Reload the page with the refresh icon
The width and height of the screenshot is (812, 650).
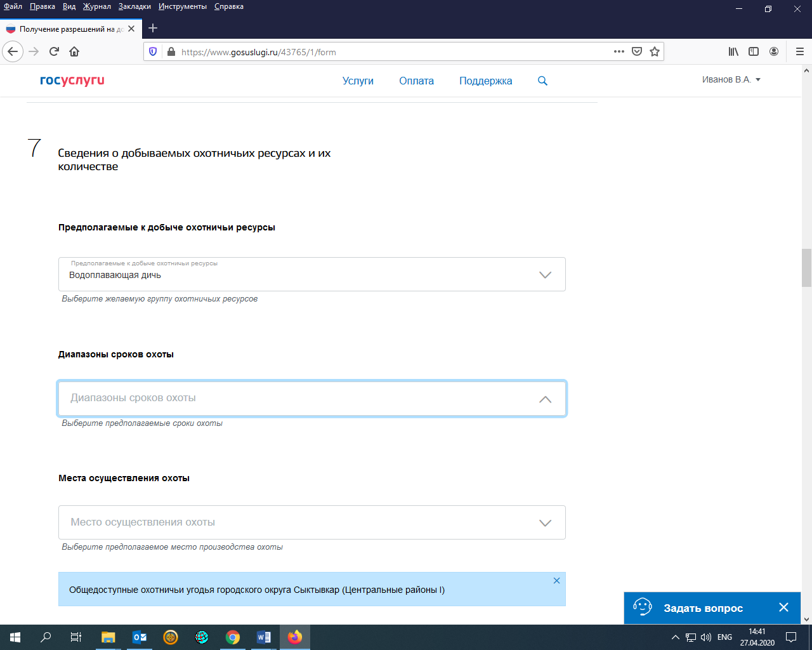(x=54, y=52)
